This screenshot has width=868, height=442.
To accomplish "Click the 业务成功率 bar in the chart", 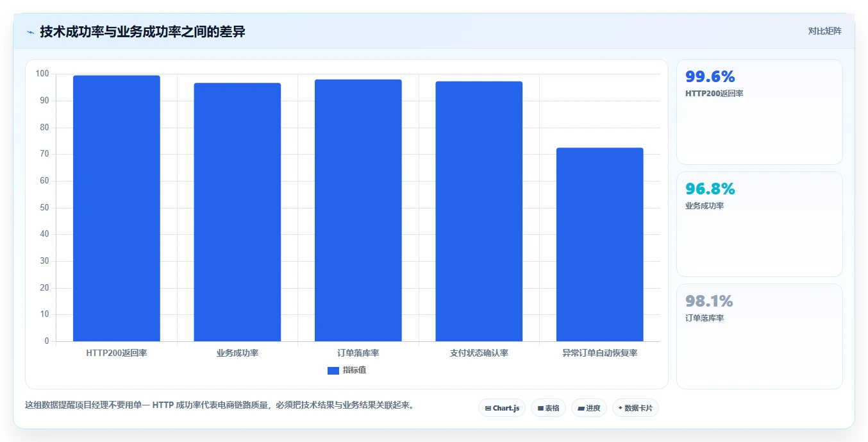I will pos(237,212).
